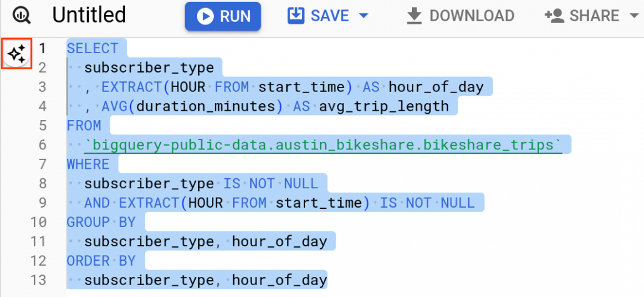Click line number 13 in the gutter

tap(39, 279)
